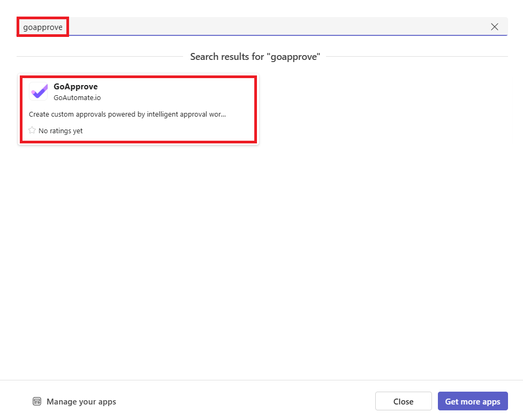Open the Manage your apps link
The height and width of the screenshot is (420, 523).
[81, 401]
